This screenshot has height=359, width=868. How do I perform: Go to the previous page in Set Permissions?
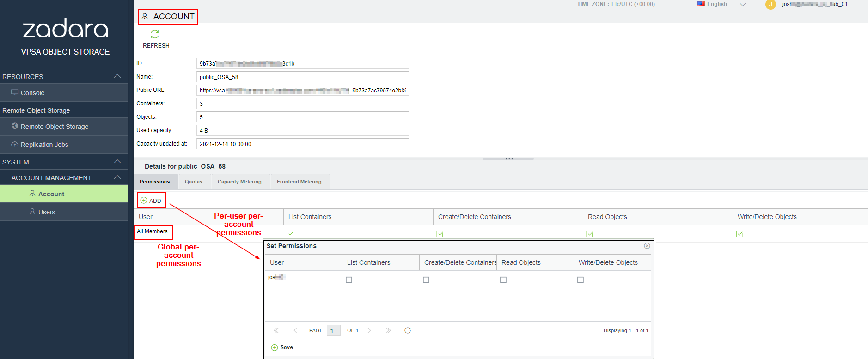click(x=295, y=330)
